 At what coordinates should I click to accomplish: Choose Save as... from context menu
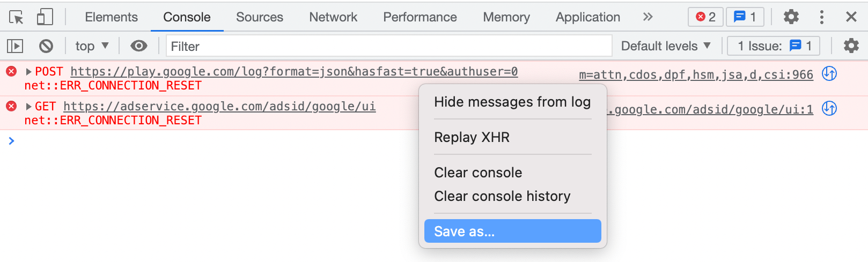pyautogui.click(x=513, y=231)
